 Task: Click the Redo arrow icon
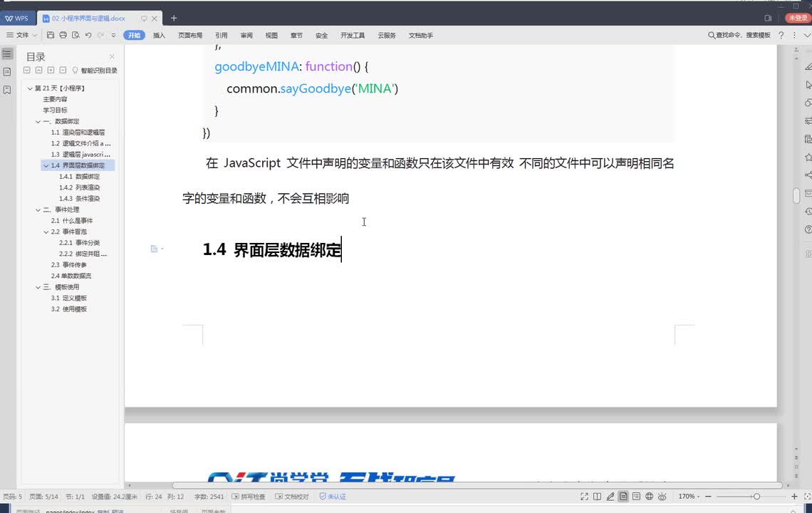[100, 35]
